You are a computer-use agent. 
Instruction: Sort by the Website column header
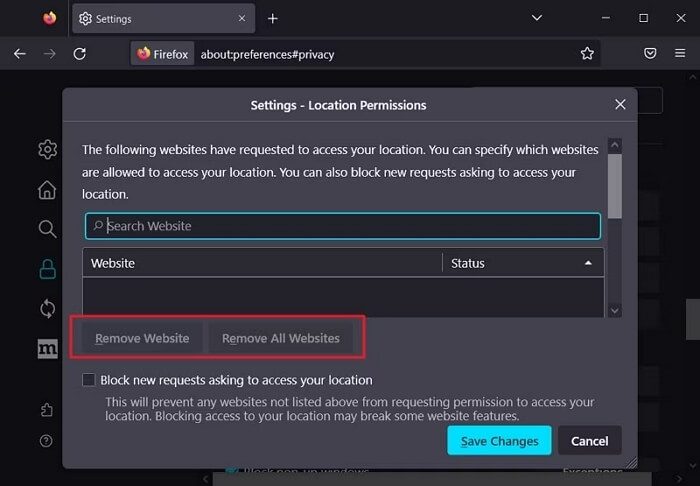coord(262,263)
